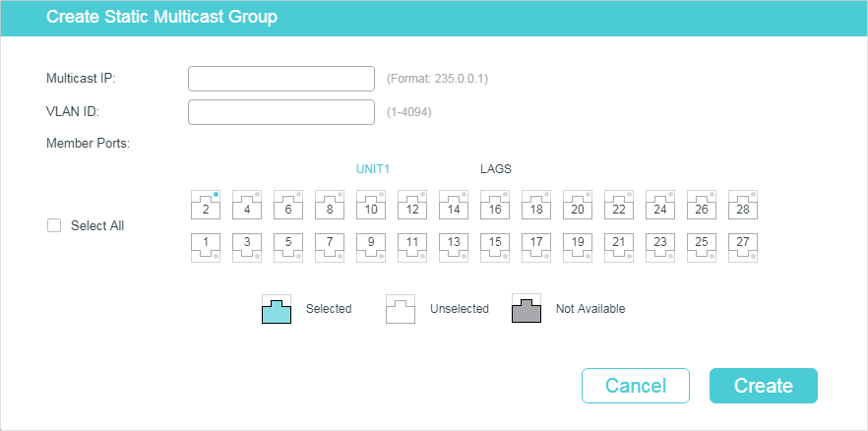
Task: Pick port 13 in the bottom row
Action: [453, 246]
